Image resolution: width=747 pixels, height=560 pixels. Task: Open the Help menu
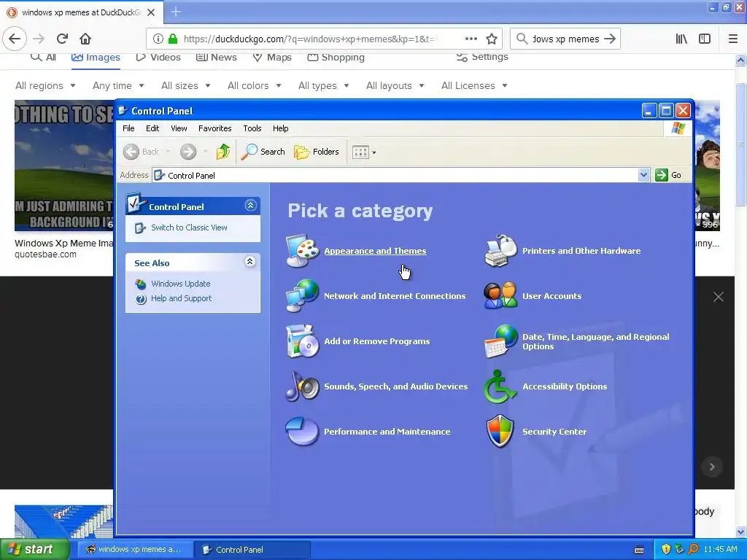281,128
